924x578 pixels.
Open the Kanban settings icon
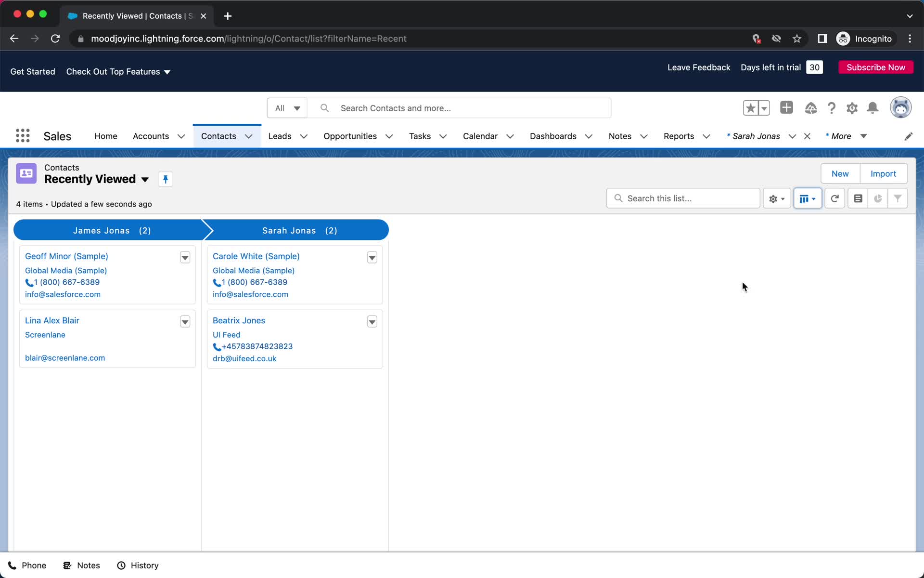858,198
